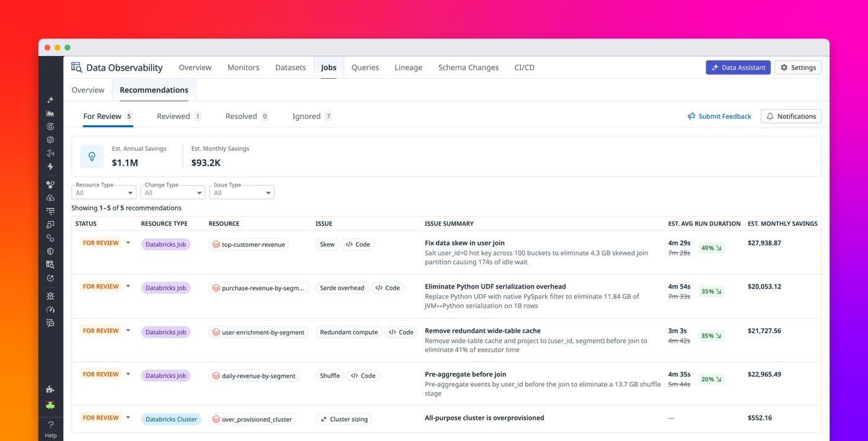
Task: Show the Ignored recommendations tab
Action: [312, 116]
